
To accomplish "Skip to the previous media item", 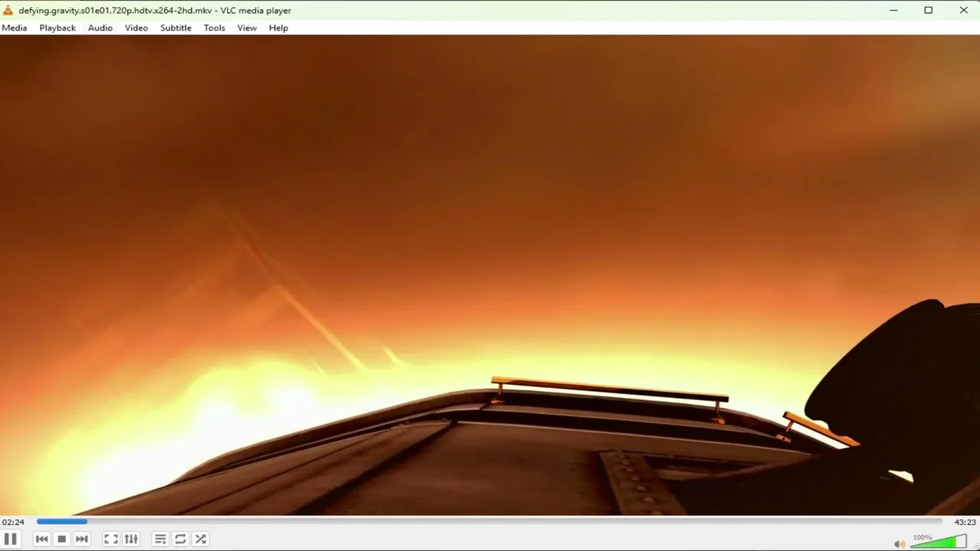I will pyautogui.click(x=42, y=540).
